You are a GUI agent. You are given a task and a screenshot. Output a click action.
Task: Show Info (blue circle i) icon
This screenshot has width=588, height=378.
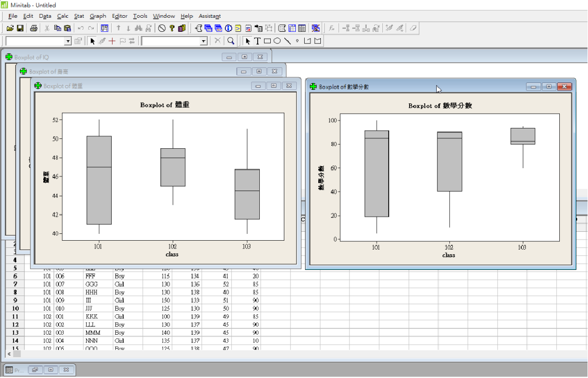click(x=228, y=28)
